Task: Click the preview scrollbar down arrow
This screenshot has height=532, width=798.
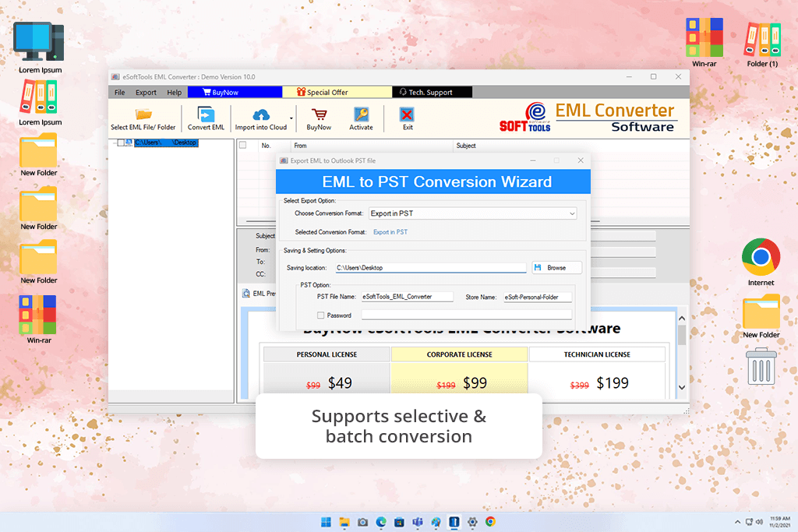Action: click(x=682, y=387)
